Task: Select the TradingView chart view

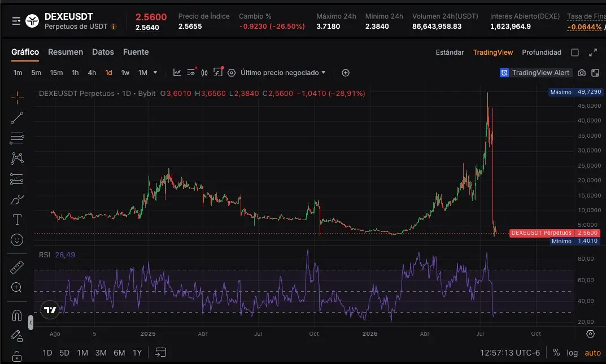Action: (492, 52)
